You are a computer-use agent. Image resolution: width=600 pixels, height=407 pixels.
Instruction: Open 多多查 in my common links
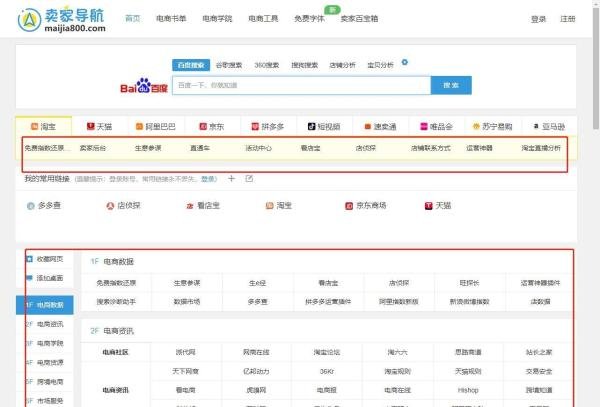pyautogui.click(x=44, y=206)
